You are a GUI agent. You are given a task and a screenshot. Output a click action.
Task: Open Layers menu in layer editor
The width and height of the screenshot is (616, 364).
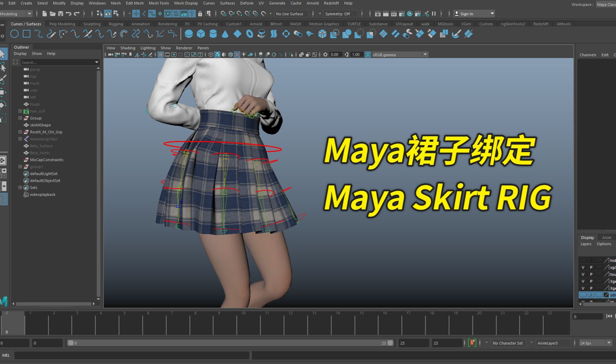586,244
